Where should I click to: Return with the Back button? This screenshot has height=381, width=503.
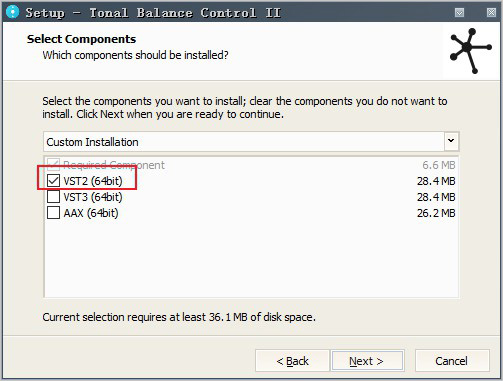(292, 361)
